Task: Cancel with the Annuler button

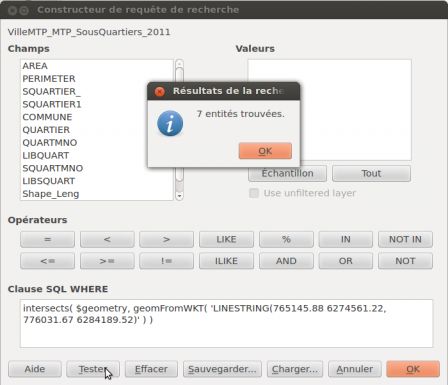Action: click(x=355, y=369)
